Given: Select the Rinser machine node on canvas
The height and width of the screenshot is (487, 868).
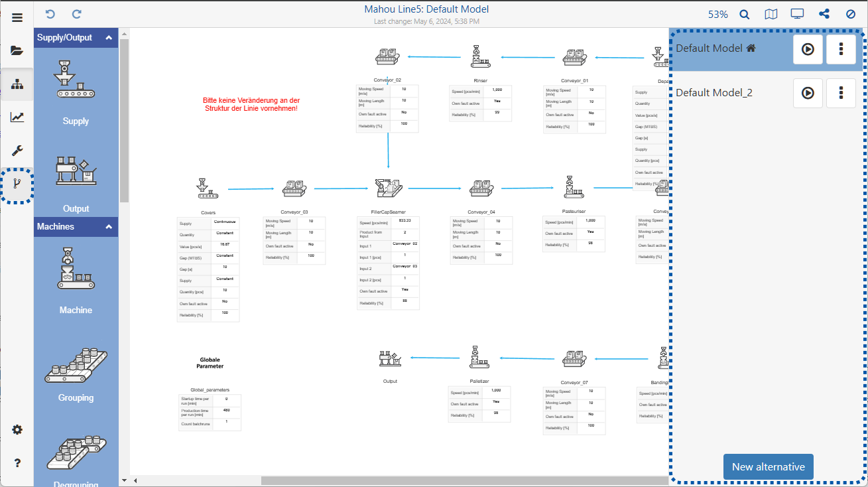Looking at the screenshot, I should tap(480, 57).
